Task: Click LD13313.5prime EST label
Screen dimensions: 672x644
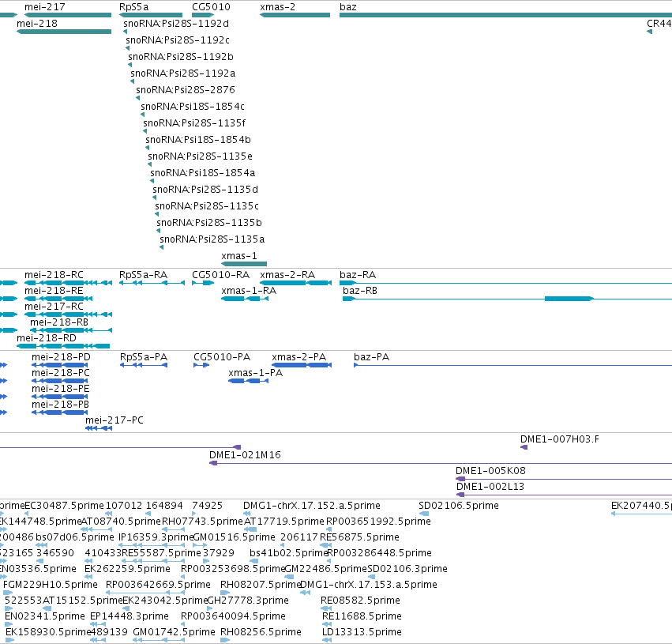Action: (x=362, y=632)
